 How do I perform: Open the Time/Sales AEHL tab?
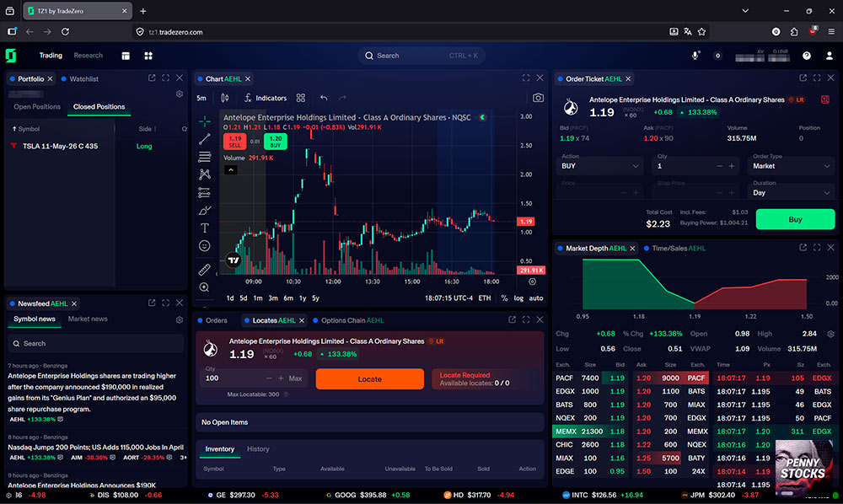674,249
